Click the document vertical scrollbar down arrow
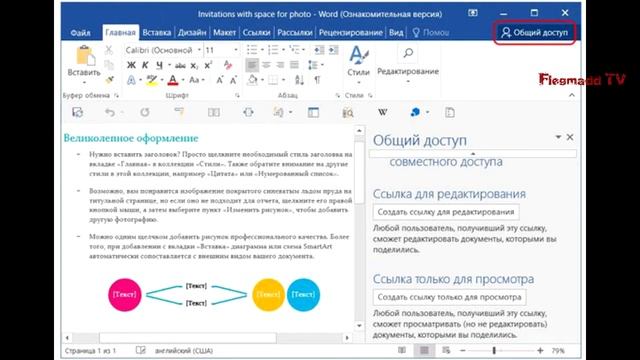 (359, 325)
